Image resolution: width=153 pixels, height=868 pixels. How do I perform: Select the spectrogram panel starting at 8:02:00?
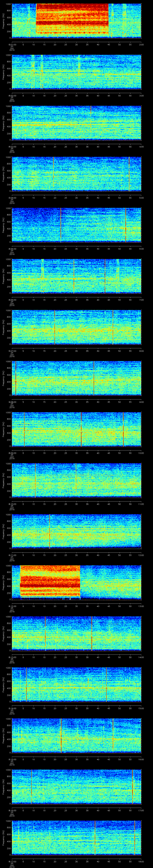pyautogui.click(x=76, y=72)
